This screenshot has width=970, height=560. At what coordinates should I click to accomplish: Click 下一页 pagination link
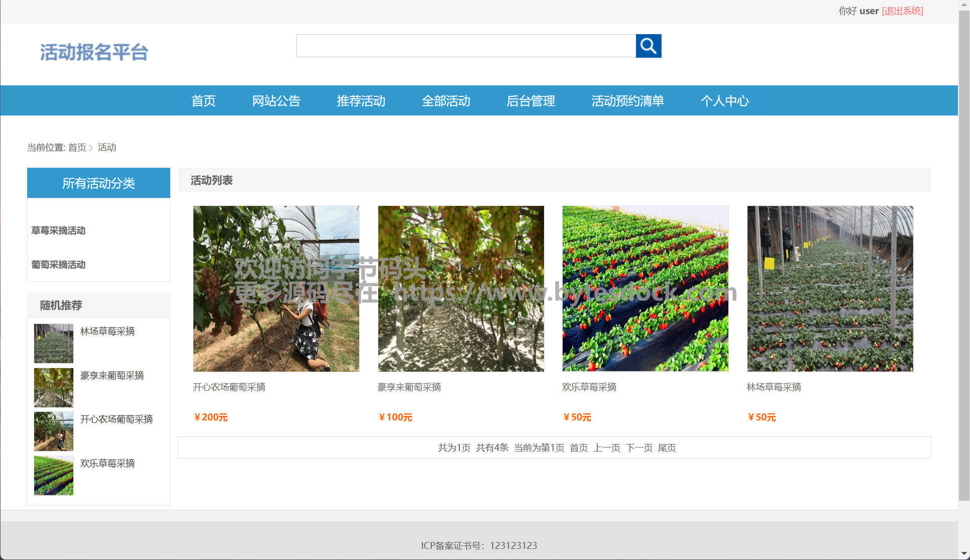[639, 447]
